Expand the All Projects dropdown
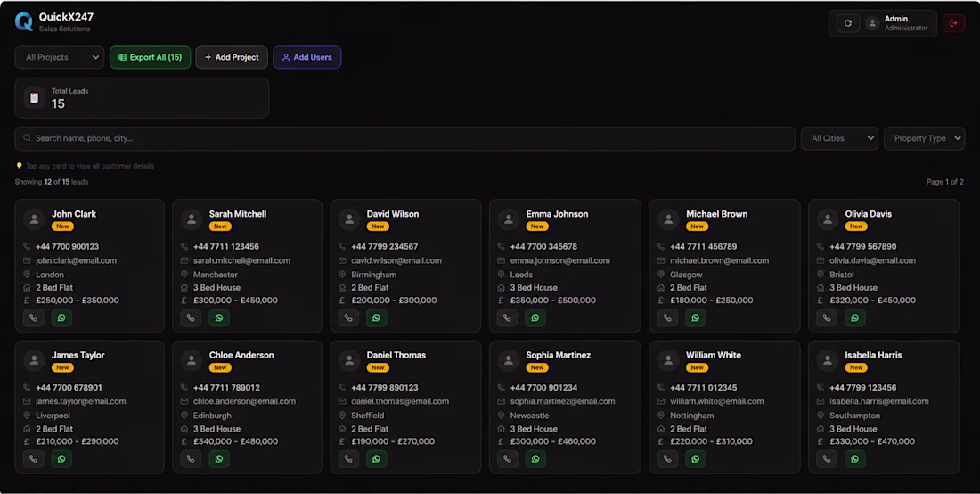Image resolution: width=980 pixels, height=494 pixels. pos(60,57)
